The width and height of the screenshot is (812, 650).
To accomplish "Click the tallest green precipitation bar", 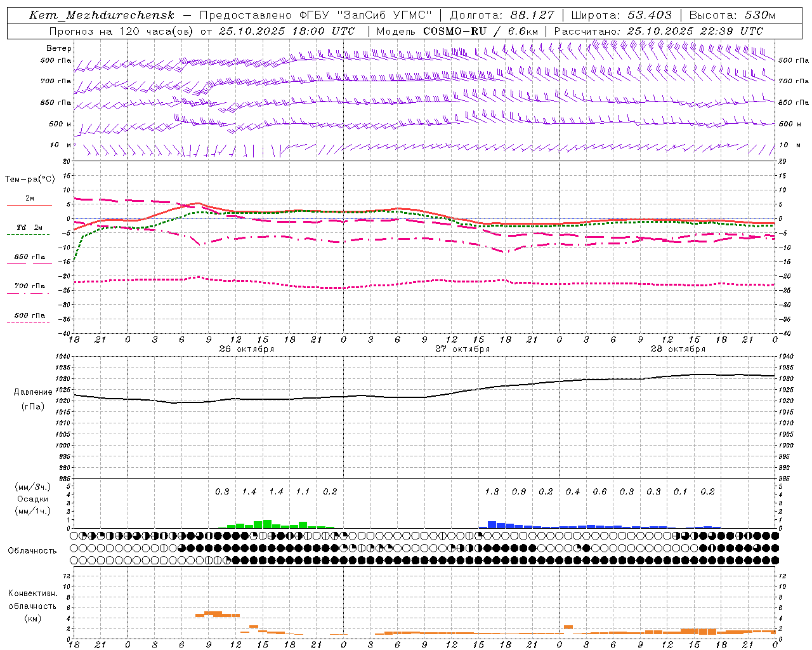I will coord(267,524).
